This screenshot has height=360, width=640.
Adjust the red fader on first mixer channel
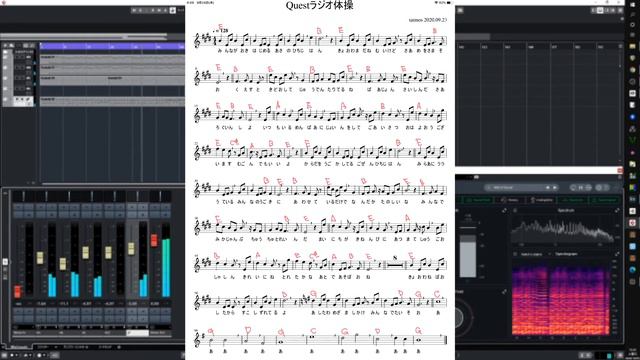[18, 291]
